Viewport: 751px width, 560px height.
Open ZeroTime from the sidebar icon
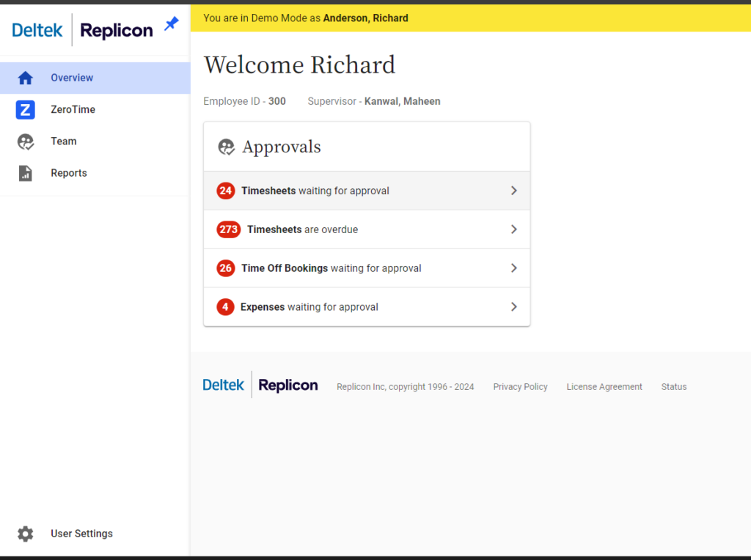tap(25, 109)
